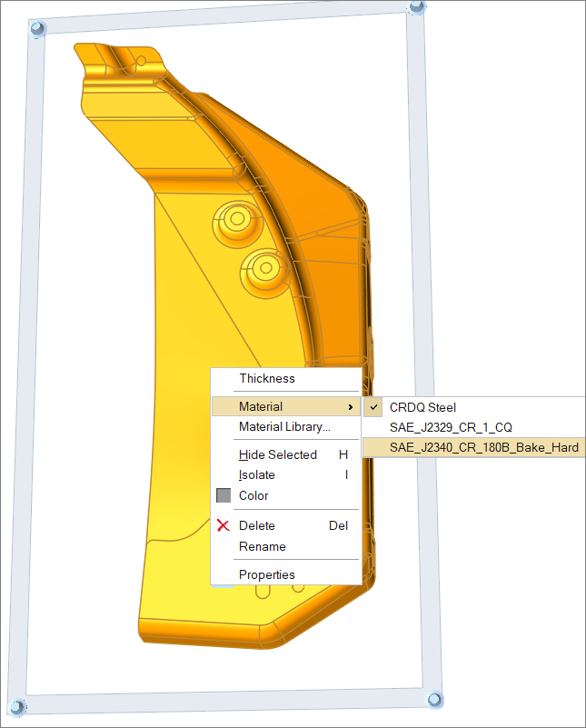The height and width of the screenshot is (728, 586).
Task: Open Properties from the context menu
Action: pos(266,574)
